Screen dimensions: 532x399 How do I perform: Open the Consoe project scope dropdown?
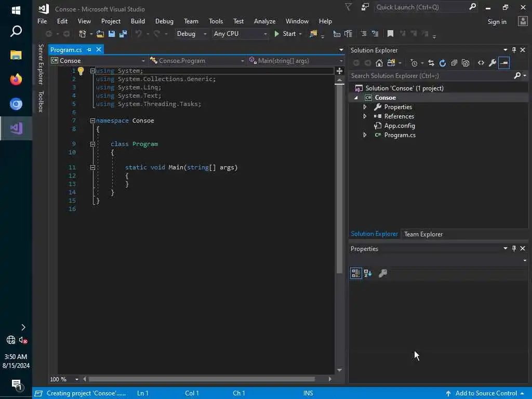click(x=98, y=61)
